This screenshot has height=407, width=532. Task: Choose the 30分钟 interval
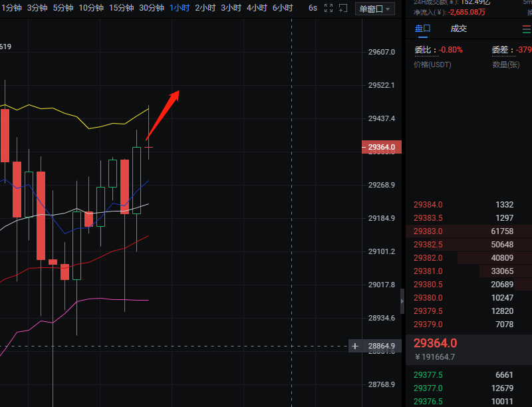152,8
